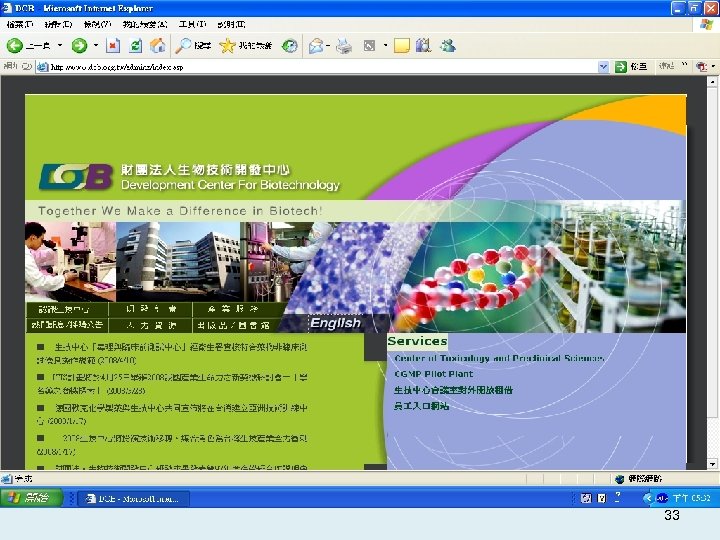Screen dimensions: 720x540
Task: Open the CGMP Pilot Plant link
Action: (433, 374)
